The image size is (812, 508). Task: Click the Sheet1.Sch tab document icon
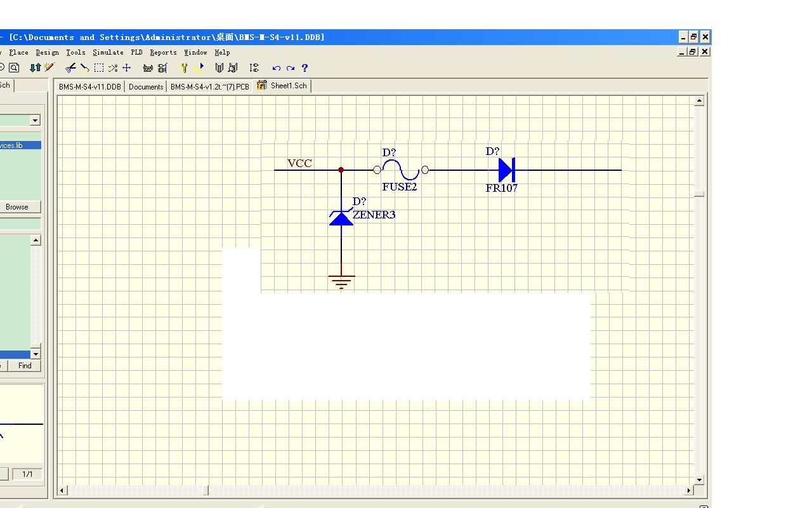pyautogui.click(x=261, y=85)
